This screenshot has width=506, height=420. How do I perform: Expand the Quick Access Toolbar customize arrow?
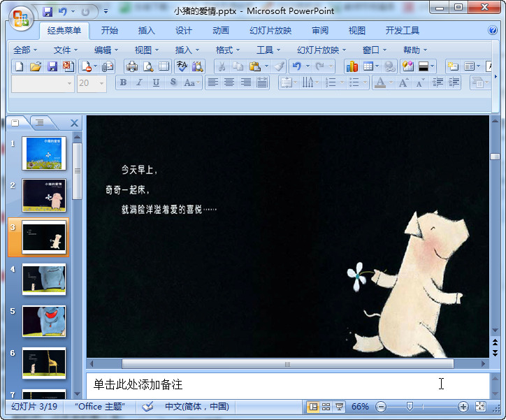[x=106, y=12]
